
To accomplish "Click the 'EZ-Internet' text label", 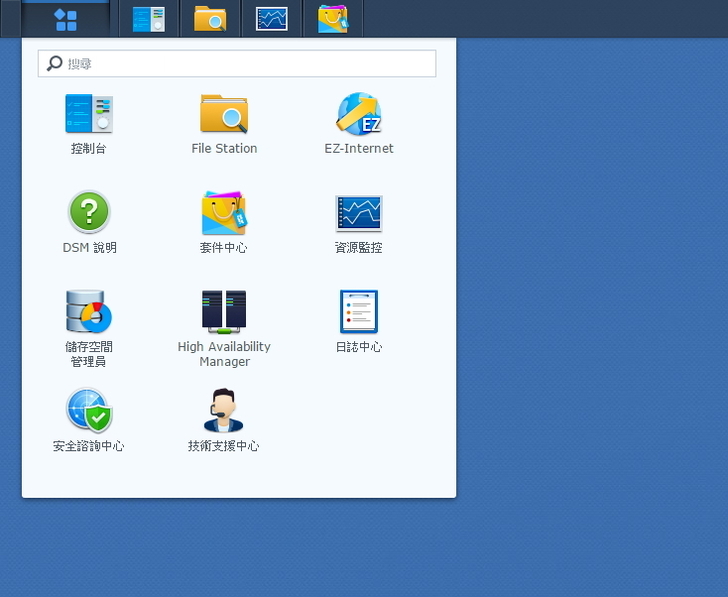I will coord(358,148).
